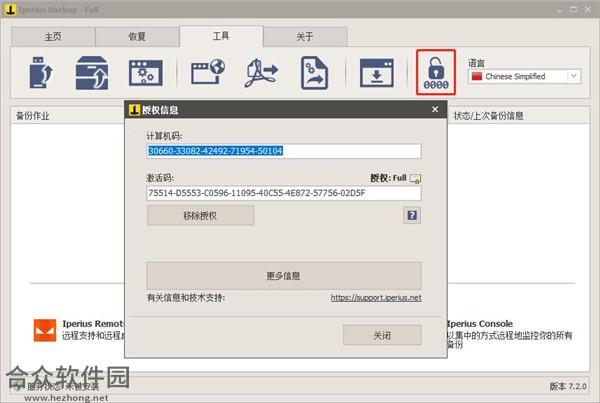600x403 pixels.
Task: Click the 激活码 input field
Action: pos(284,193)
